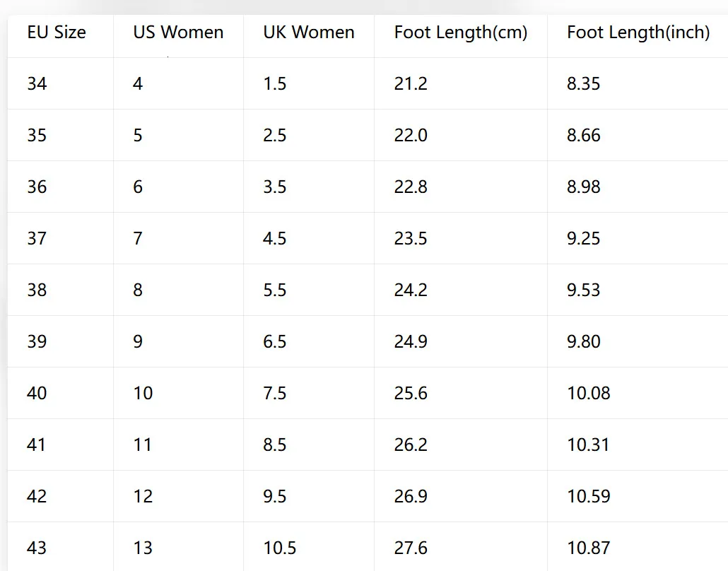Click the EU Size column header

tap(60, 36)
